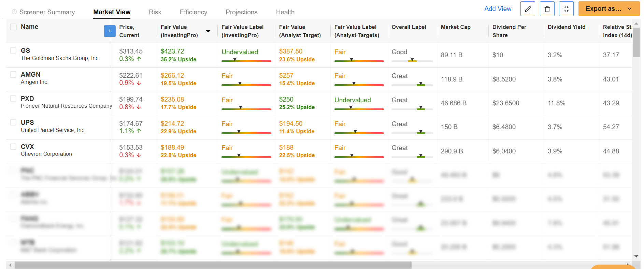Click the collapse fullscreen icon
The width and height of the screenshot is (644, 269).
point(566,9)
